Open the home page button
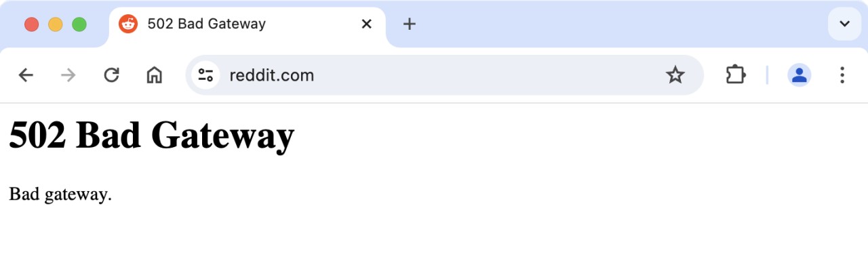 click(x=154, y=75)
